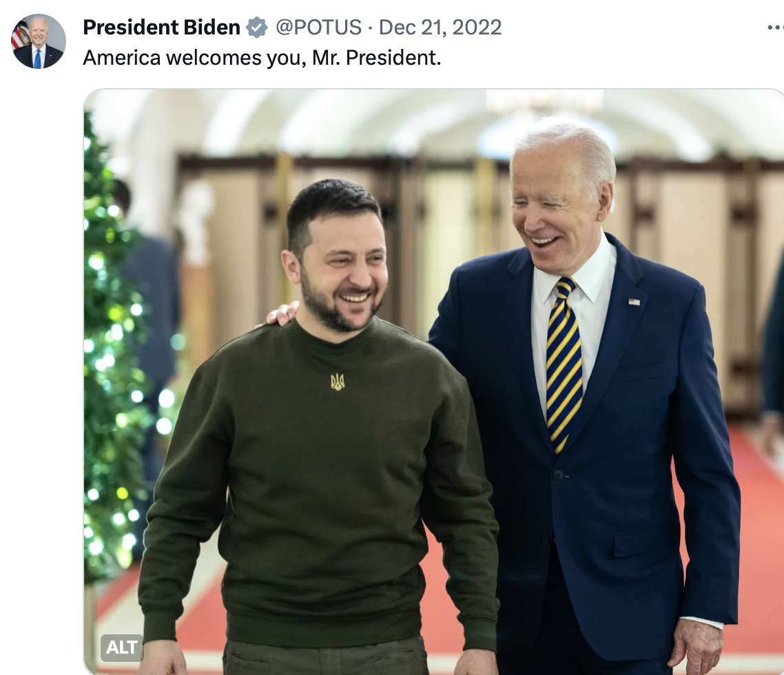Click the President Biden display name

[x=161, y=28]
